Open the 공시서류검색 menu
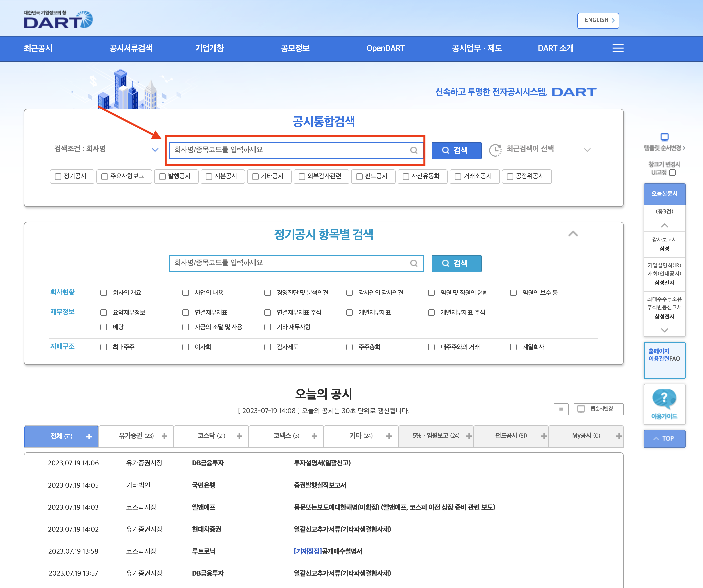The height and width of the screenshot is (588, 703). pyautogui.click(x=131, y=48)
